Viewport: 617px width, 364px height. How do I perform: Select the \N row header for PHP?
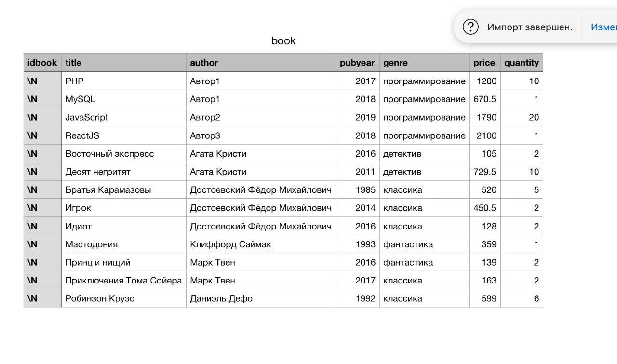tap(42, 81)
